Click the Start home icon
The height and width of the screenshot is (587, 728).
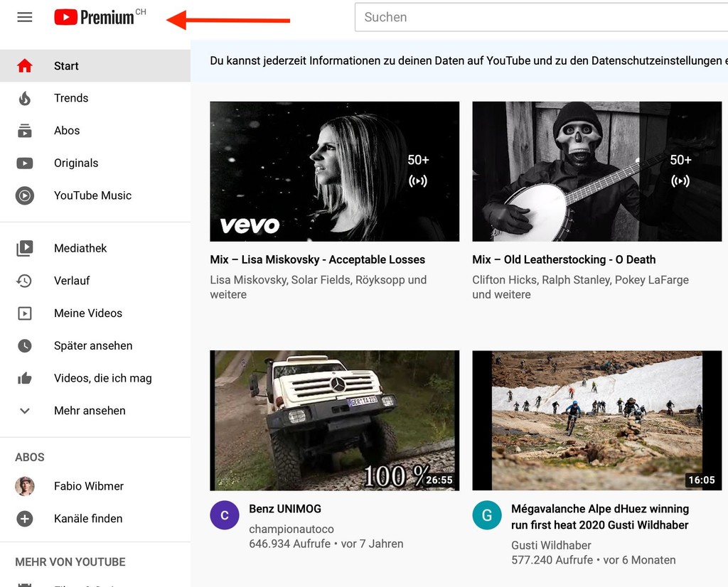pyautogui.click(x=25, y=66)
